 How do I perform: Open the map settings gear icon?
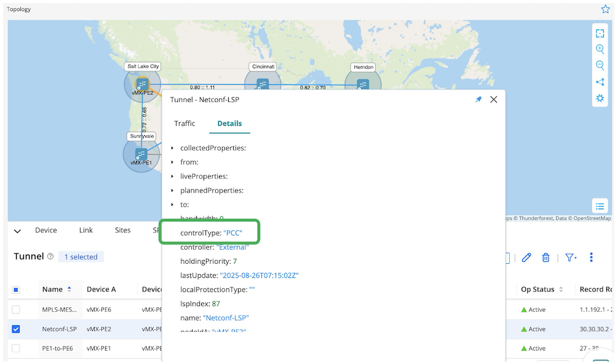pos(600,98)
